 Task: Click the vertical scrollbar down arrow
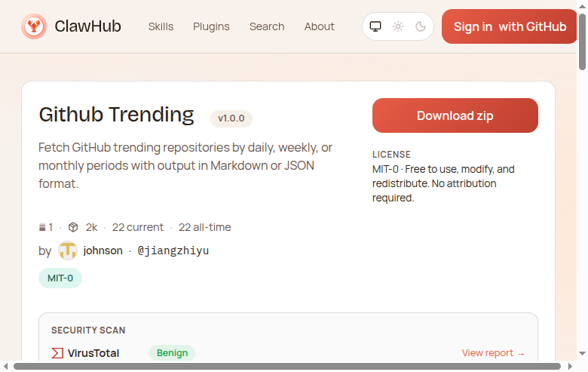point(582,353)
